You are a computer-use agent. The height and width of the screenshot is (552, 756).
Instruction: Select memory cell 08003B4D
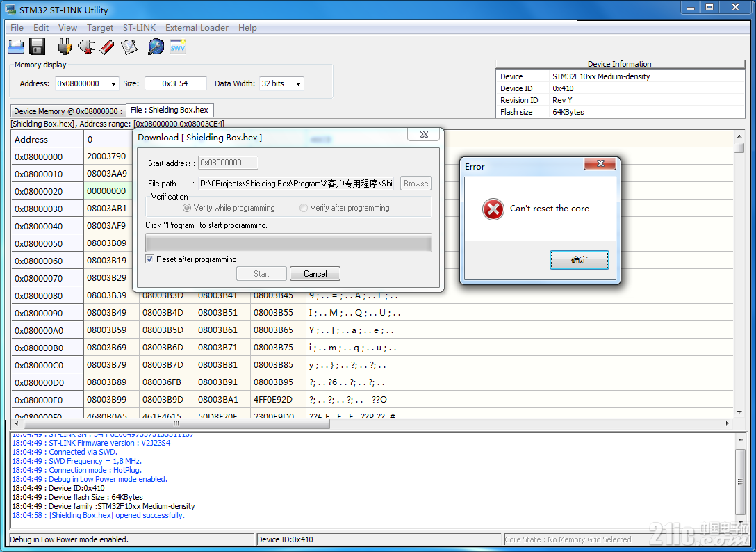167,313
